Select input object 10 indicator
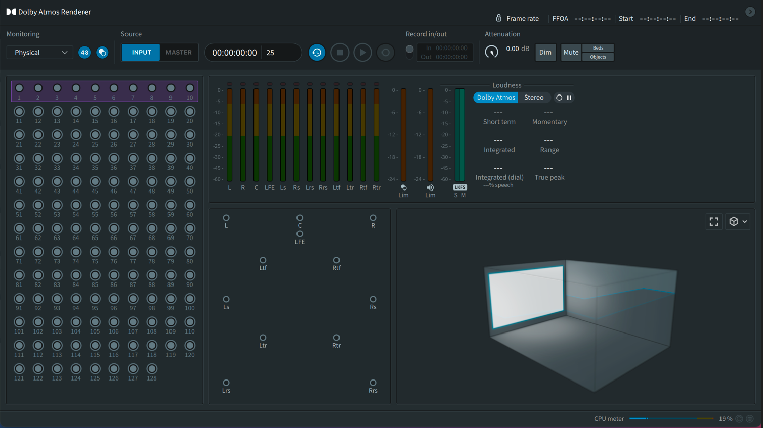Screen dimensions: 763x428 190,88
